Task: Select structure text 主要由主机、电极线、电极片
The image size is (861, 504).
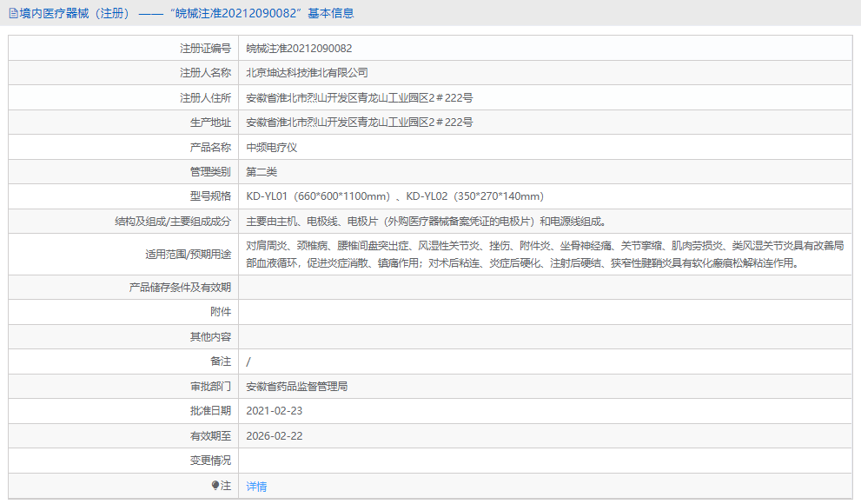Action: (x=312, y=222)
